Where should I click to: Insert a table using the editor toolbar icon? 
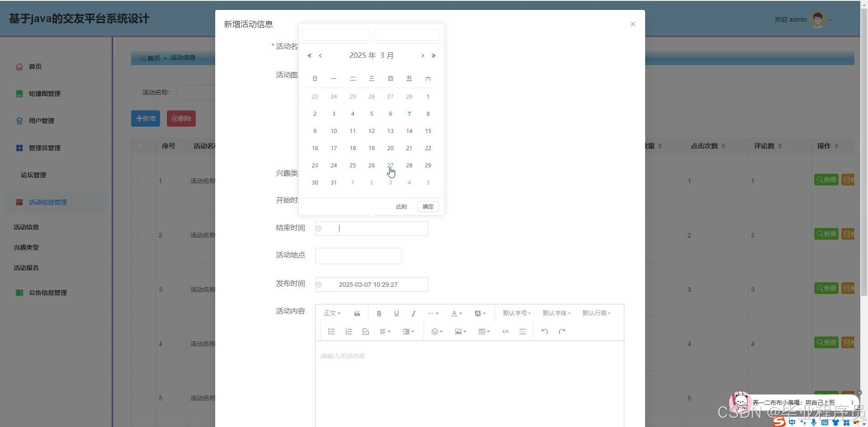pos(482,332)
